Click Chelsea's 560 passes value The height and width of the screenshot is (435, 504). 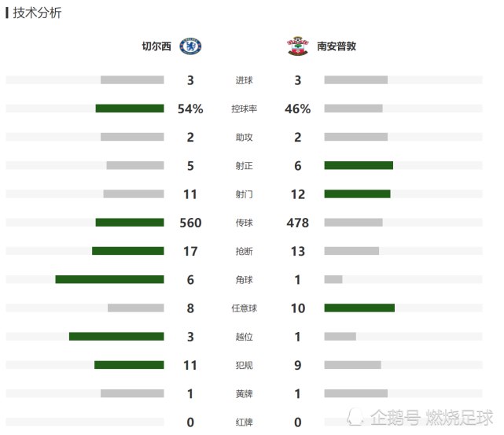tap(190, 223)
